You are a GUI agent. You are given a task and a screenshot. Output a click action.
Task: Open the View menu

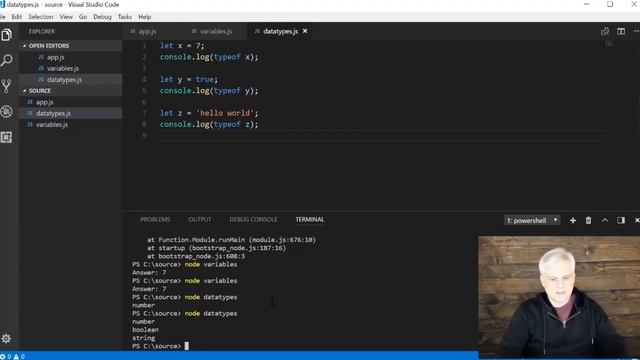pyautogui.click(x=66, y=17)
